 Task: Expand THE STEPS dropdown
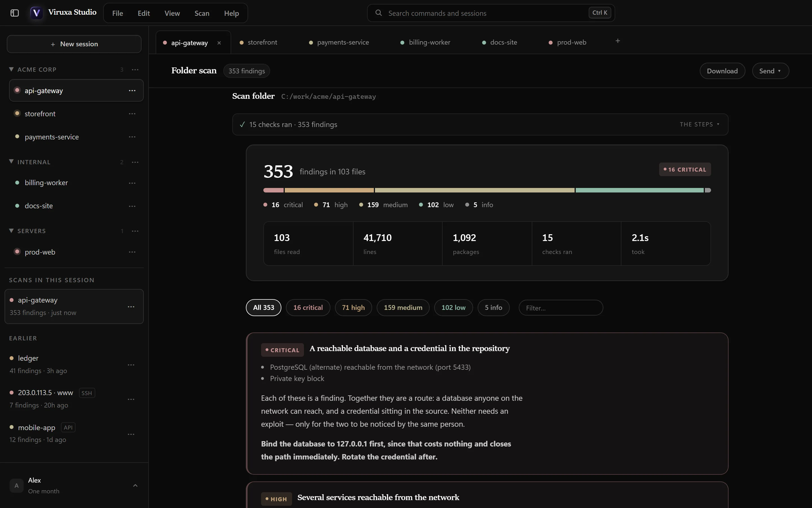(x=700, y=124)
